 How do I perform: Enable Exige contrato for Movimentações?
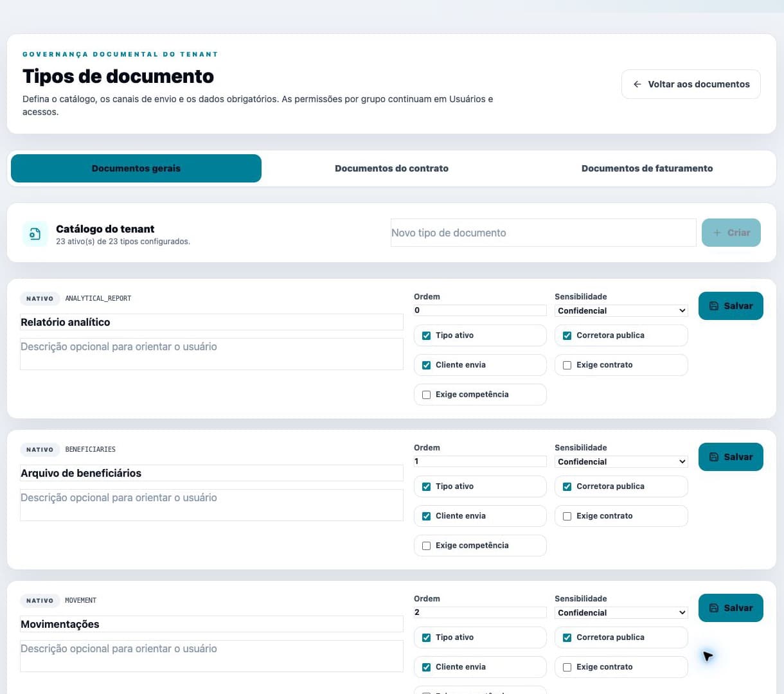coord(567,667)
